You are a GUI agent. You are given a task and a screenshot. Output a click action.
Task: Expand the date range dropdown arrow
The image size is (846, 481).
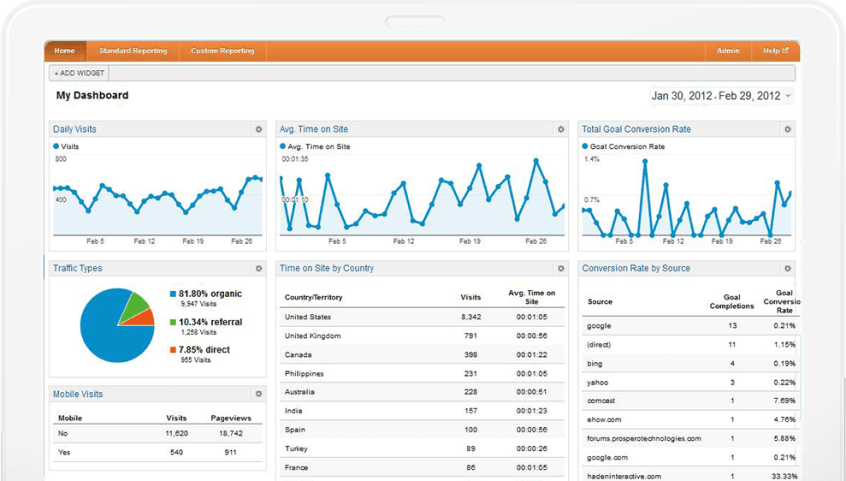(x=789, y=97)
